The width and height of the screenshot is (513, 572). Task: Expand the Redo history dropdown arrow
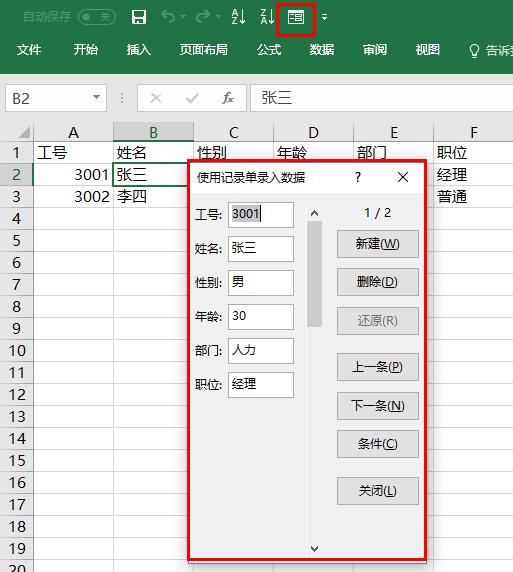coord(218,16)
